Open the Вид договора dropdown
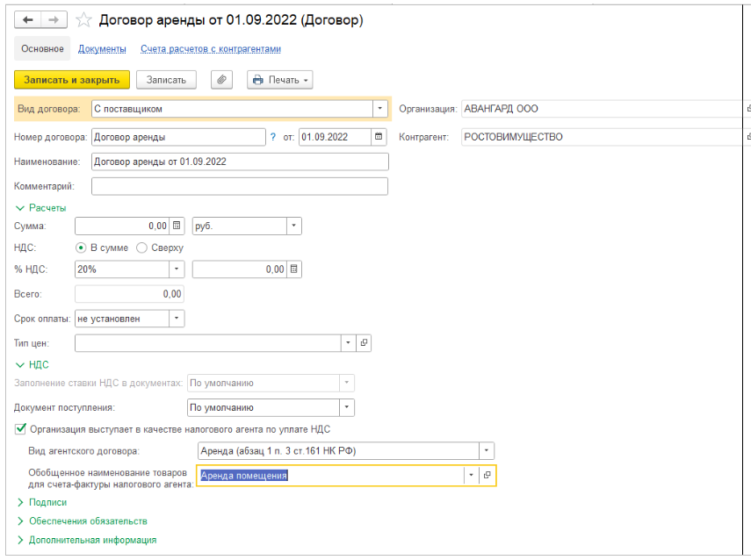Viewport: 751px width, 560px height. [380, 109]
